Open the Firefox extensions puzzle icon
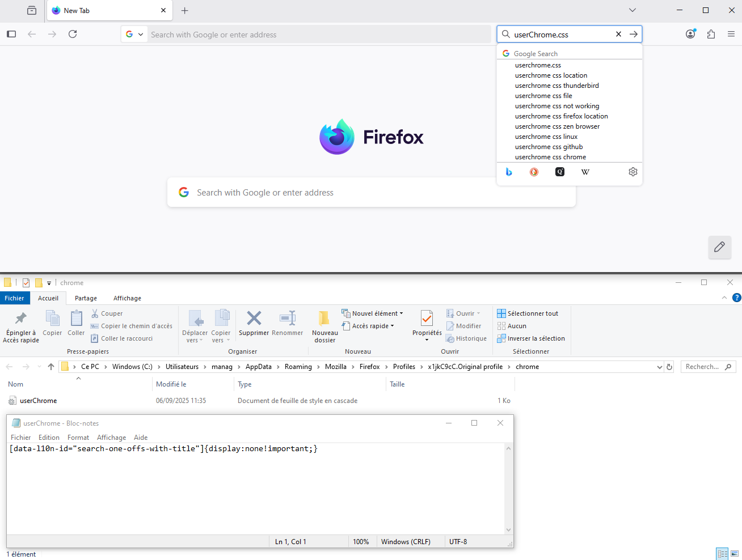742x560 pixels. tap(711, 34)
